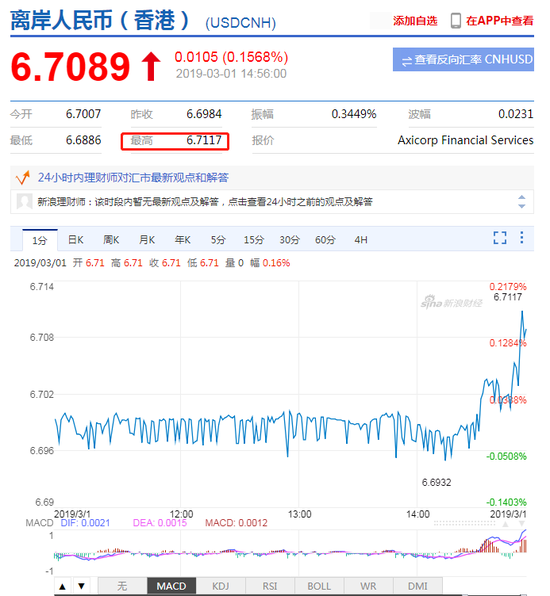Open 在APP中查看 link
Image resolution: width=550 pixels, height=596 pixels.
coord(499,21)
